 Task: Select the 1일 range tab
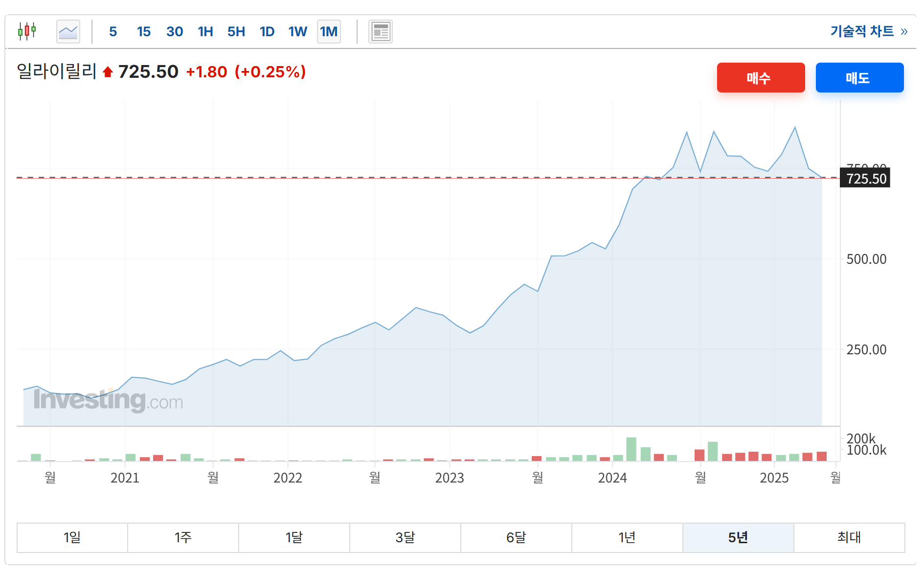click(72, 538)
